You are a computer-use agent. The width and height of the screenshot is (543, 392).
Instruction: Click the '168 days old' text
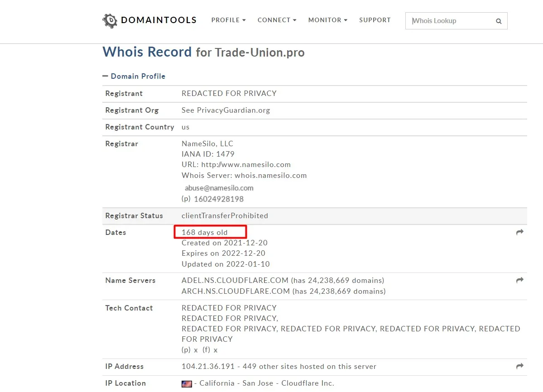click(205, 233)
